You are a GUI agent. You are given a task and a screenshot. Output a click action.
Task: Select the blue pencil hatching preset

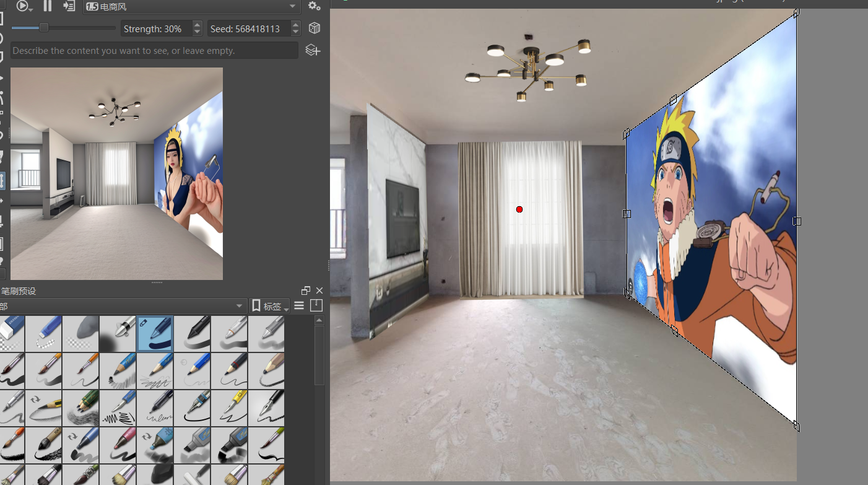(x=118, y=371)
